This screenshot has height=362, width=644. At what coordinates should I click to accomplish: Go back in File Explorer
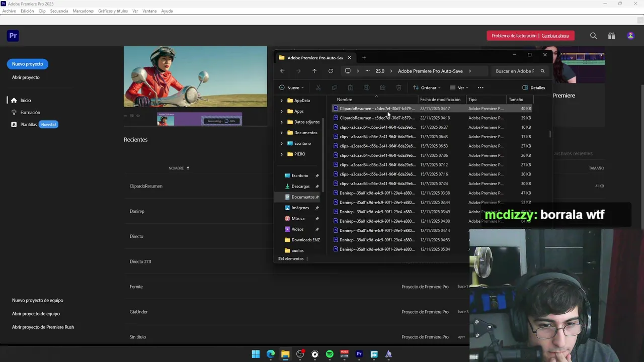(x=282, y=71)
